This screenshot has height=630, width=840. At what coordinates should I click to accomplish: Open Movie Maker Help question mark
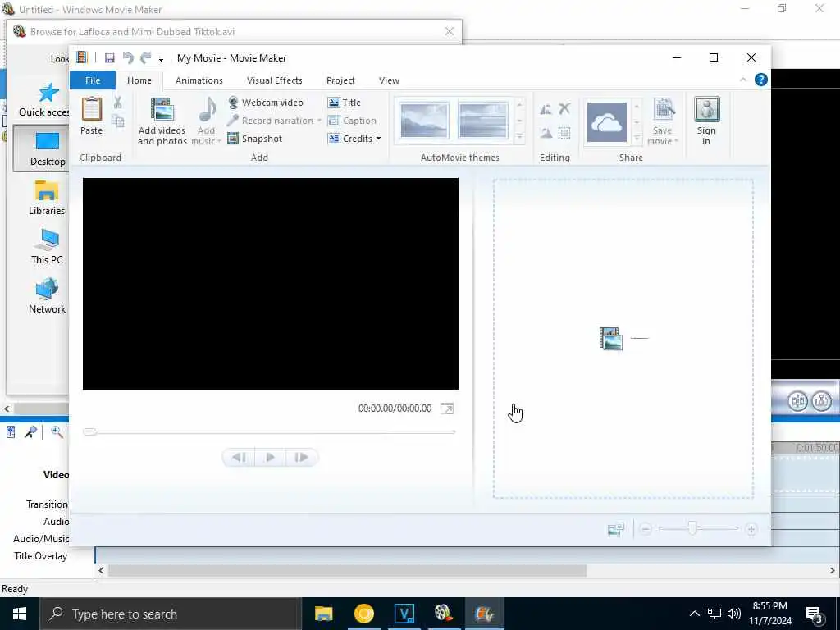click(x=760, y=80)
